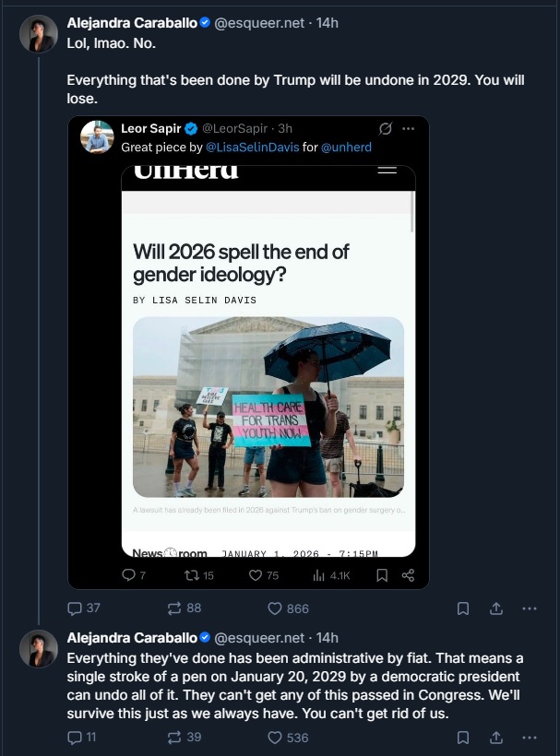The height and width of the screenshot is (756, 560).
Task: Open more options on Alejandra's second post
Action: click(x=529, y=738)
